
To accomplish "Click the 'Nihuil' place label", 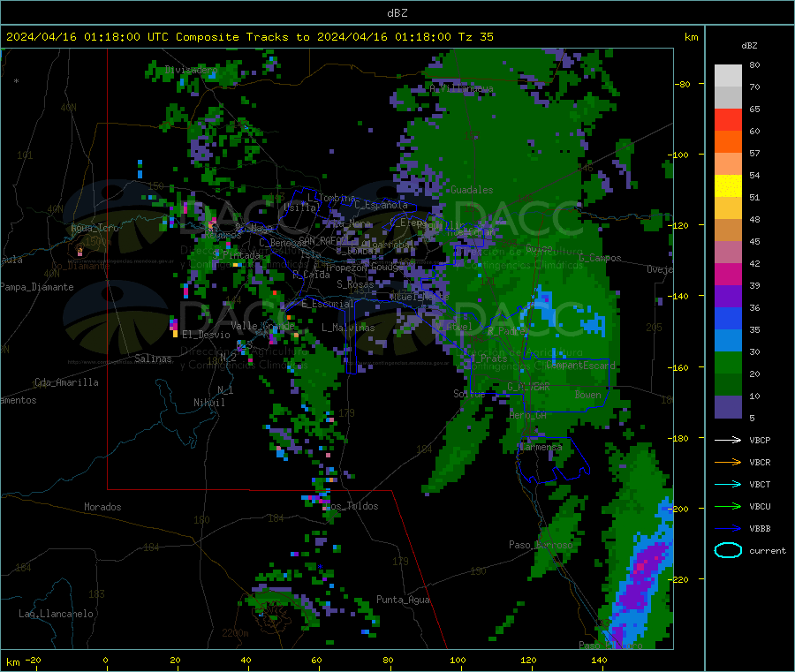I will (x=208, y=403).
